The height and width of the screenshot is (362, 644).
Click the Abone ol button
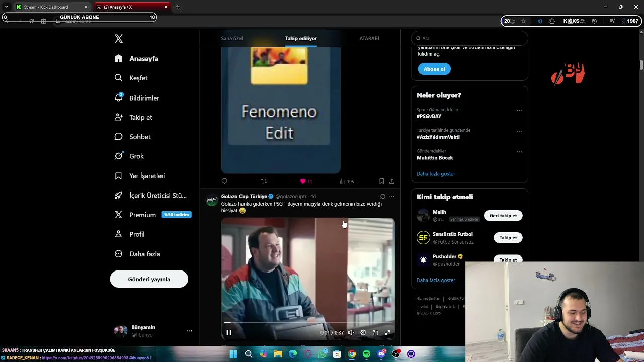[434, 69]
